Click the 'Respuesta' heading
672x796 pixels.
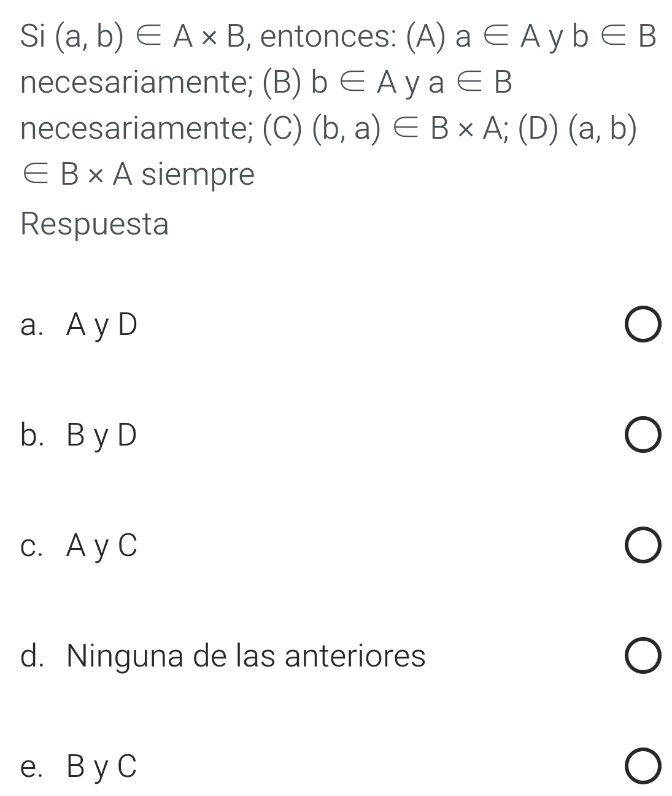tap(95, 224)
